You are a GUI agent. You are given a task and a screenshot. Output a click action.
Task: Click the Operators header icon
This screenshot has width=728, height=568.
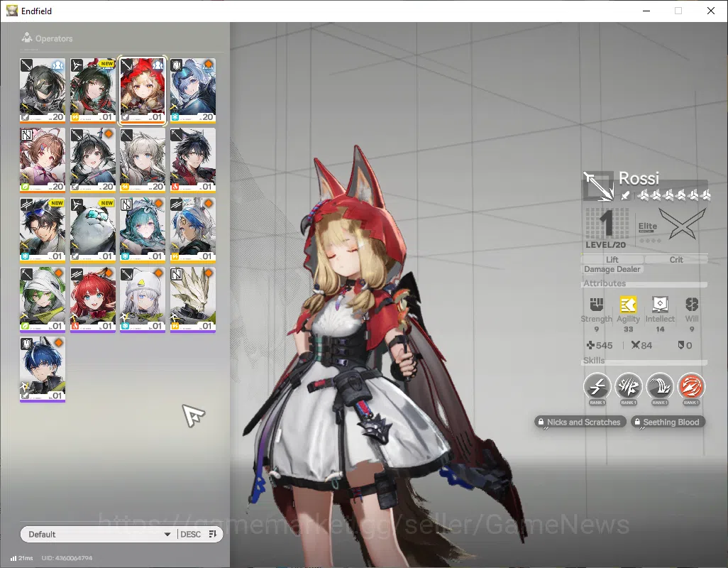click(27, 38)
